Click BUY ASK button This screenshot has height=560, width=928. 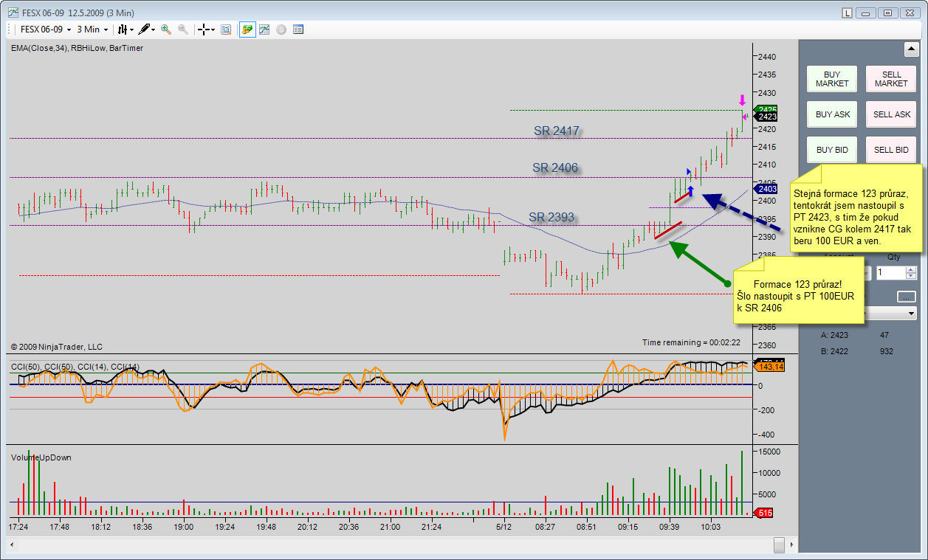pos(832,114)
